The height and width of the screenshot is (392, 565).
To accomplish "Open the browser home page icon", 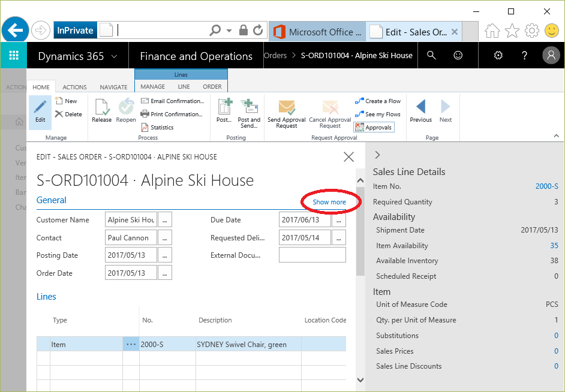I will [x=492, y=31].
